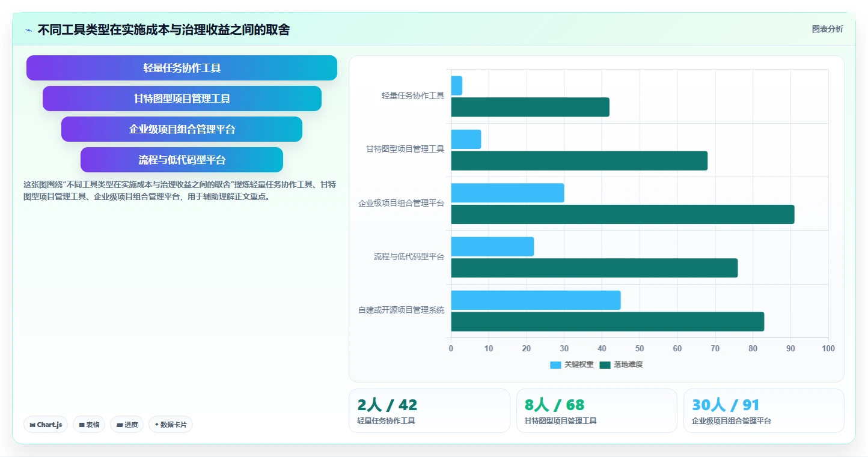868x457 pixels.
Task: Click the x-axis tick value 100
Action: [828, 348]
